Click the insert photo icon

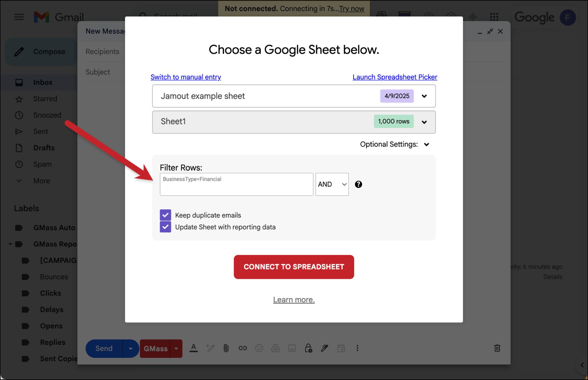(292, 348)
